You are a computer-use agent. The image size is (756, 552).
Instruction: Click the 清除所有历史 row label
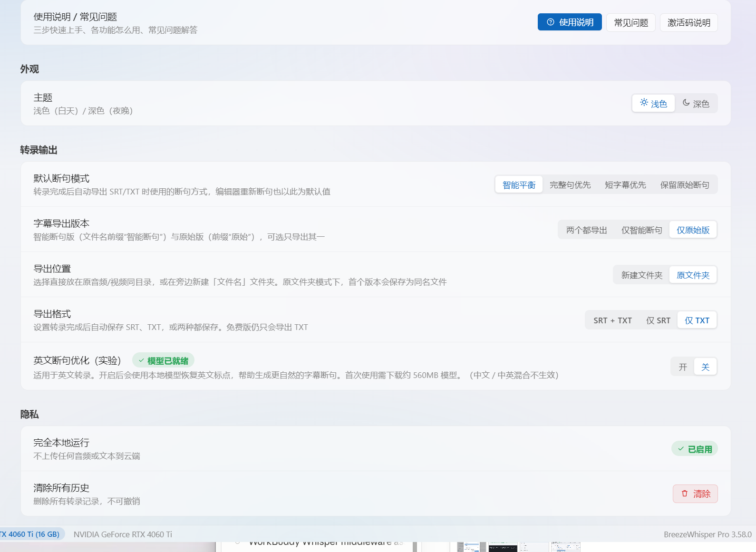[61, 488]
